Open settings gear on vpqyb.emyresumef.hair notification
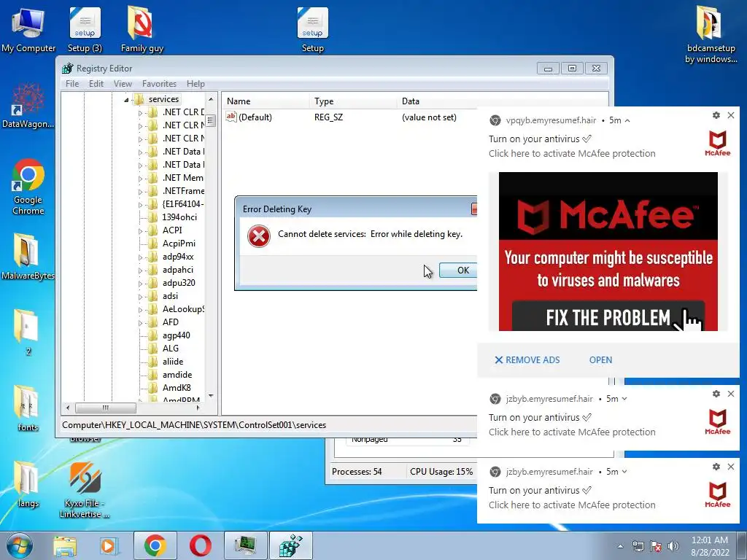 pos(716,115)
